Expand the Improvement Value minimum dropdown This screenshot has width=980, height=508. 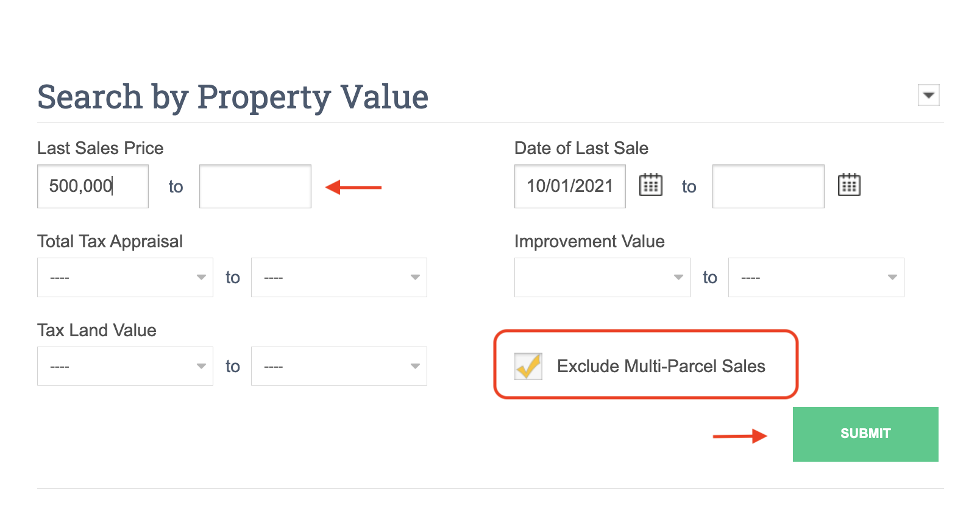602,278
